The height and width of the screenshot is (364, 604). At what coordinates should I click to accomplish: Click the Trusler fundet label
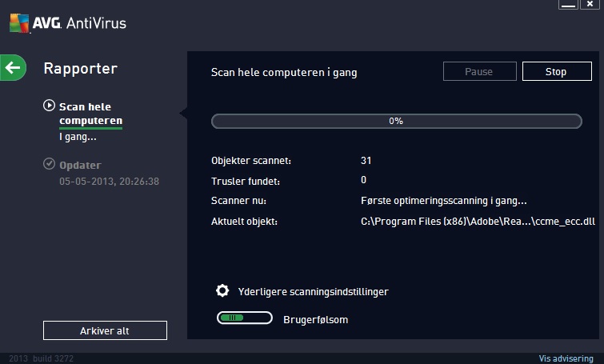pyautogui.click(x=246, y=181)
